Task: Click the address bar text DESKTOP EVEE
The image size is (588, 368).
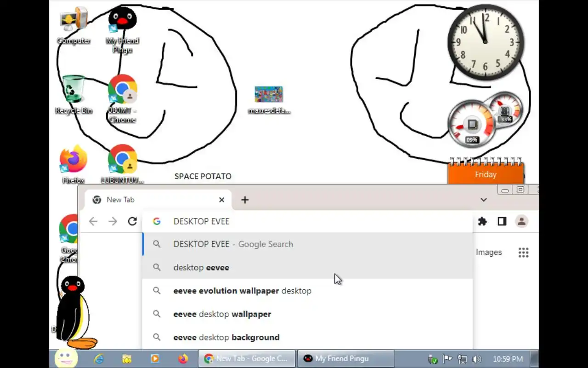Action: (201, 221)
